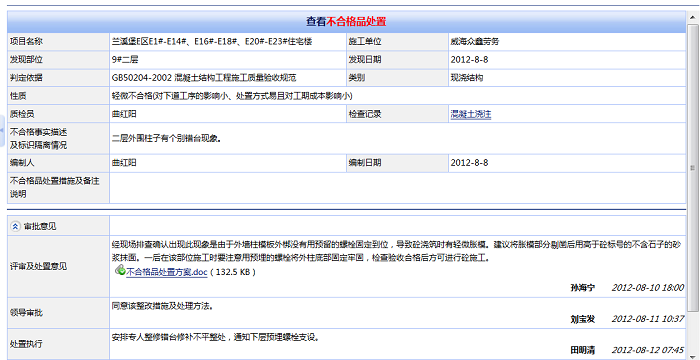Click the attachment download icon beside 不合格品处置方案.doc
This screenshot has width=700, height=360.
tap(120, 270)
